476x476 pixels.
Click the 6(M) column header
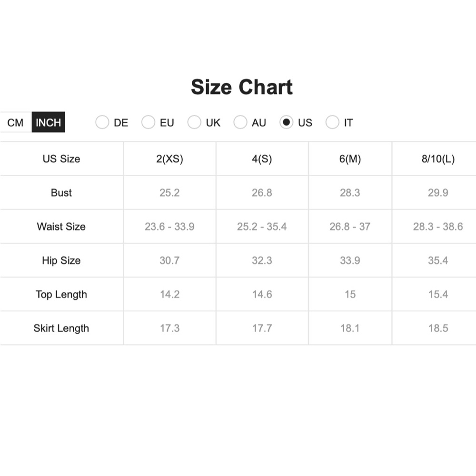[350, 159]
